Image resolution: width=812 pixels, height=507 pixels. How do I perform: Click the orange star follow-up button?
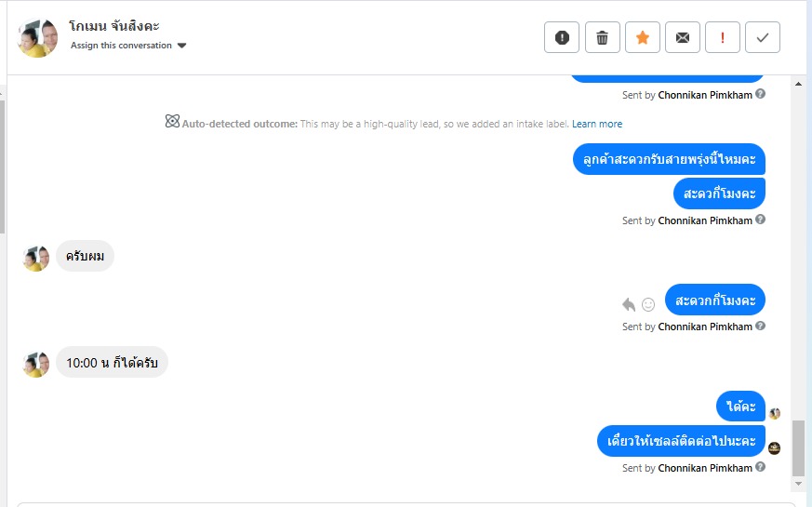(643, 37)
